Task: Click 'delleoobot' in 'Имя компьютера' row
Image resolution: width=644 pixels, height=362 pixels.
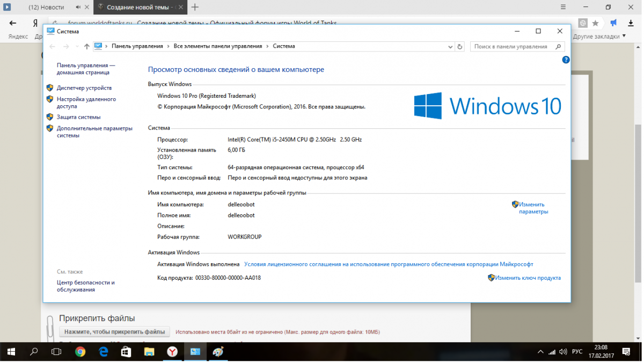Action: 241,205
